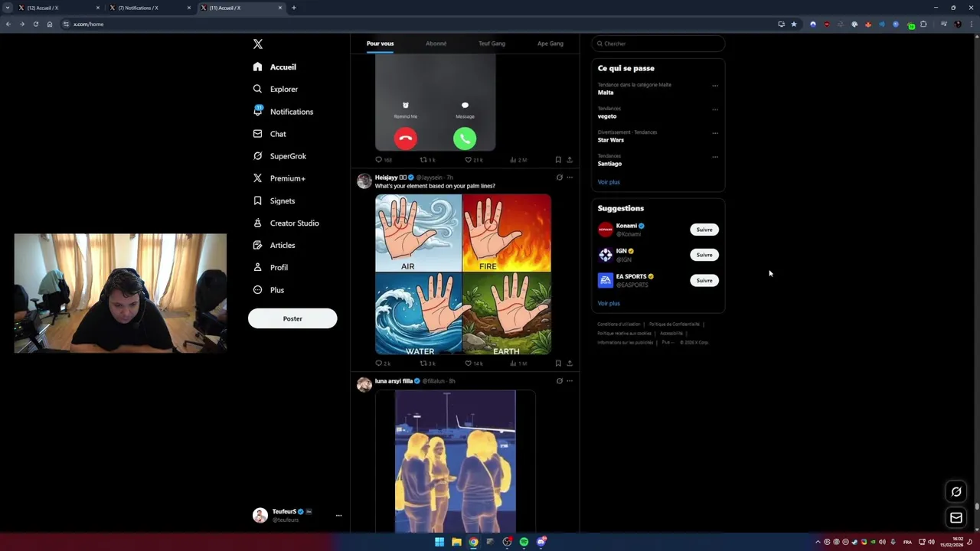
Task: Reload the page
Action: [35, 24]
